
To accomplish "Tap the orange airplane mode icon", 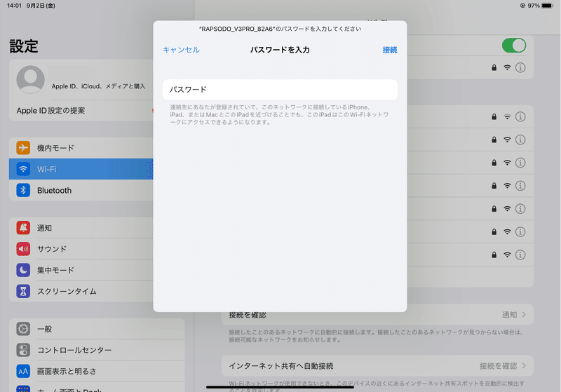I will tap(23, 148).
